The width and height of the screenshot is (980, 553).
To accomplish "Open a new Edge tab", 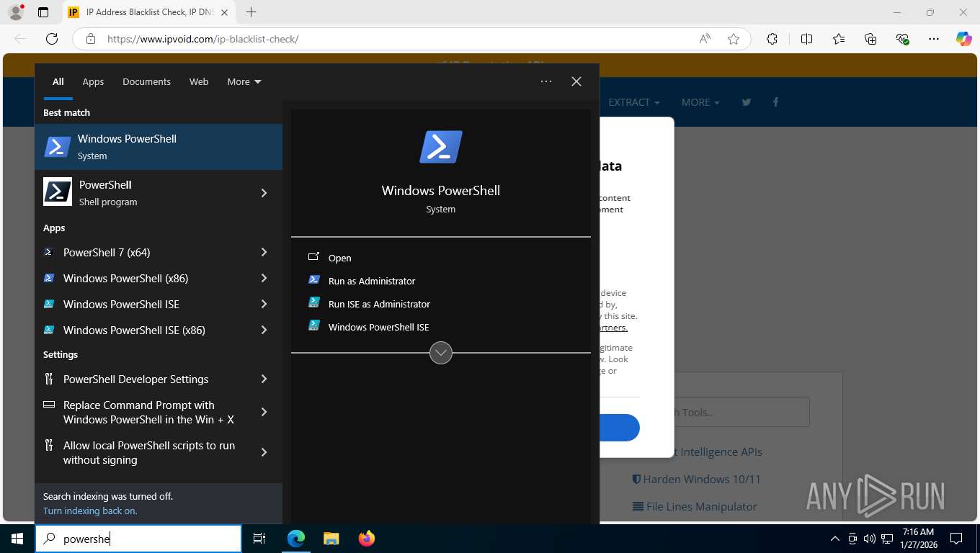I will click(251, 12).
